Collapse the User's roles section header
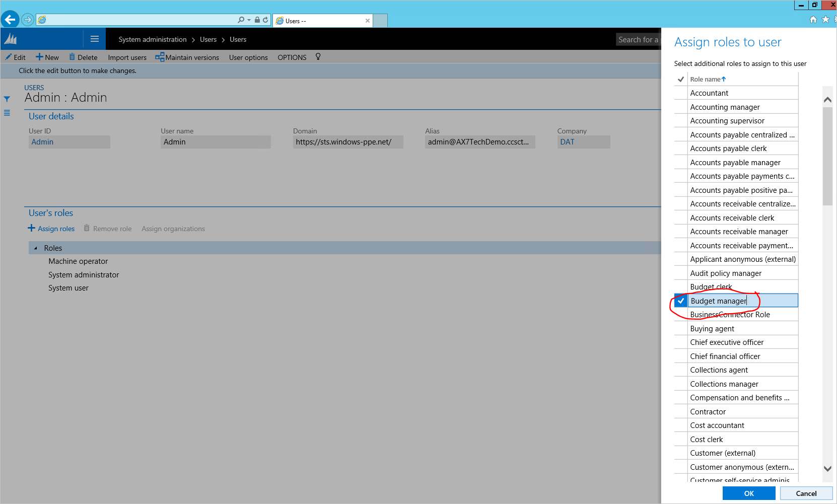837x504 pixels. coord(51,213)
